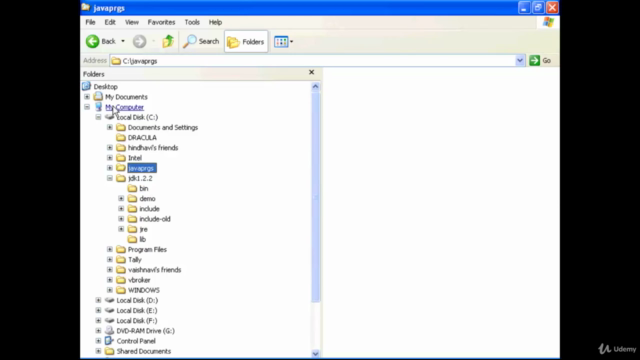
Task: Open the Views dropdown button
Action: click(x=283, y=42)
